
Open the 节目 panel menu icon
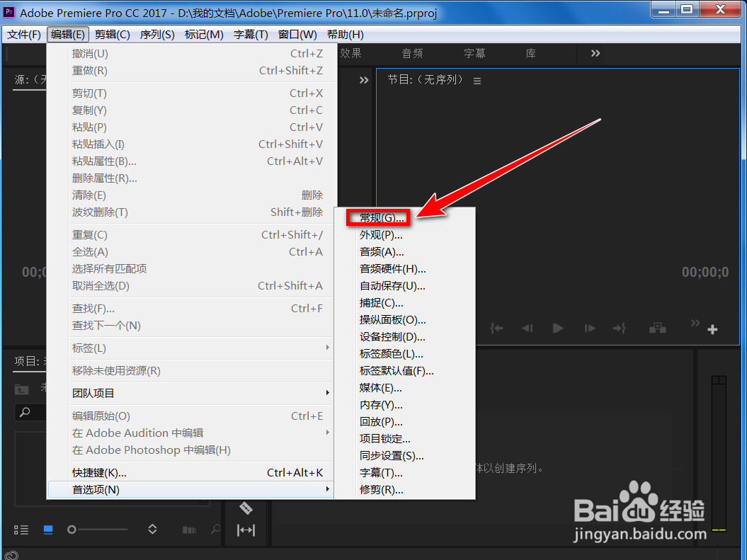[477, 81]
